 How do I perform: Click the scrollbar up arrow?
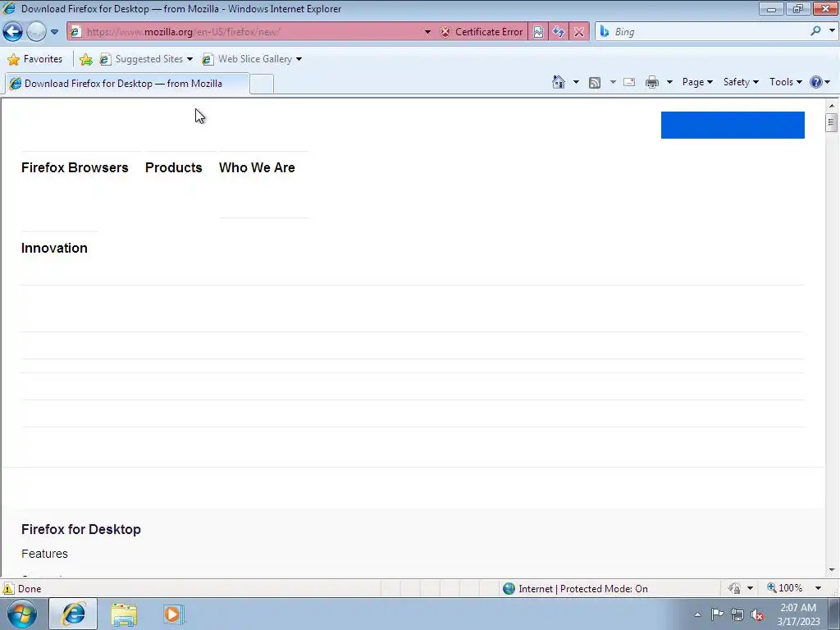click(832, 105)
